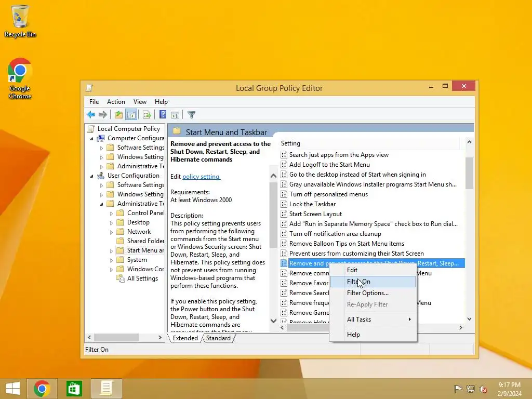Collapse the User Configuration node
The height and width of the screenshot is (399, 532).
pyautogui.click(x=91, y=176)
